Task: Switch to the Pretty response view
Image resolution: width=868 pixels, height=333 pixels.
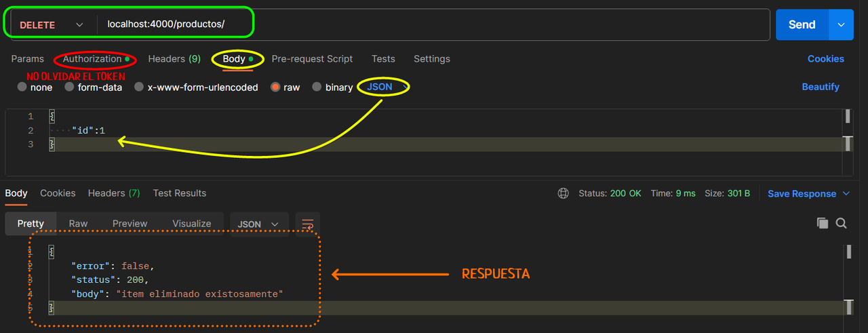Action: [31, 224]
